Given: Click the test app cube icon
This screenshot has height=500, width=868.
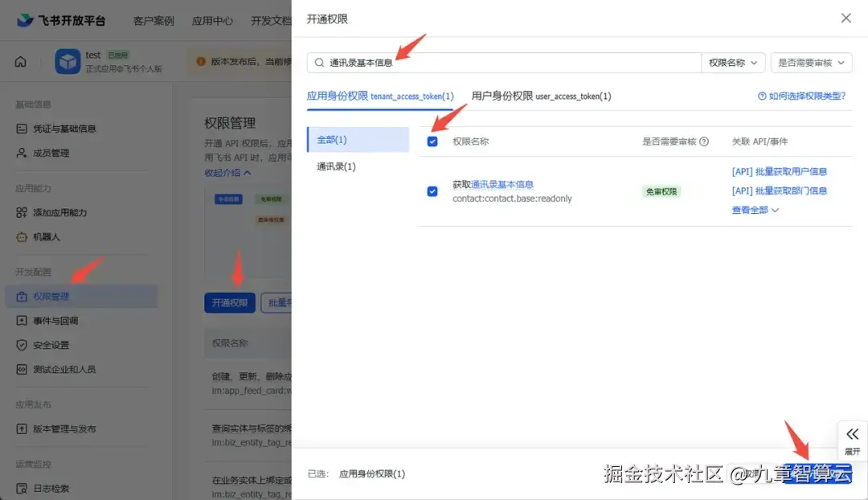Looking at the screenshot, I should 68,61.
